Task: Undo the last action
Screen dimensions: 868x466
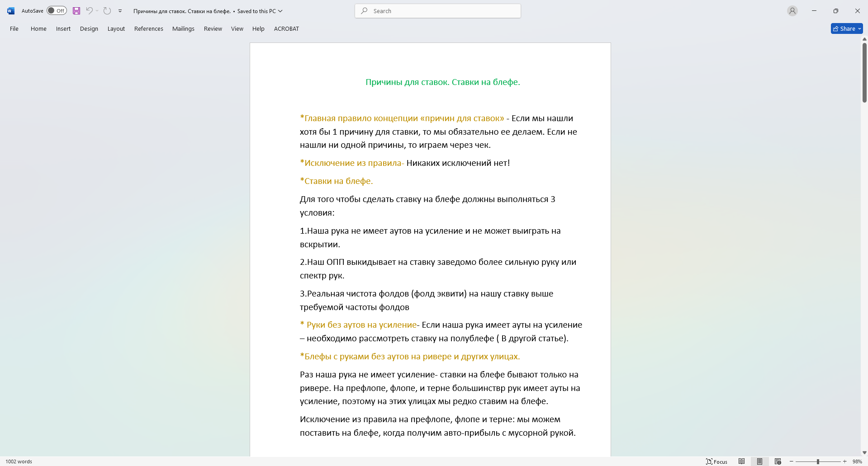Action: pos(89,11)
